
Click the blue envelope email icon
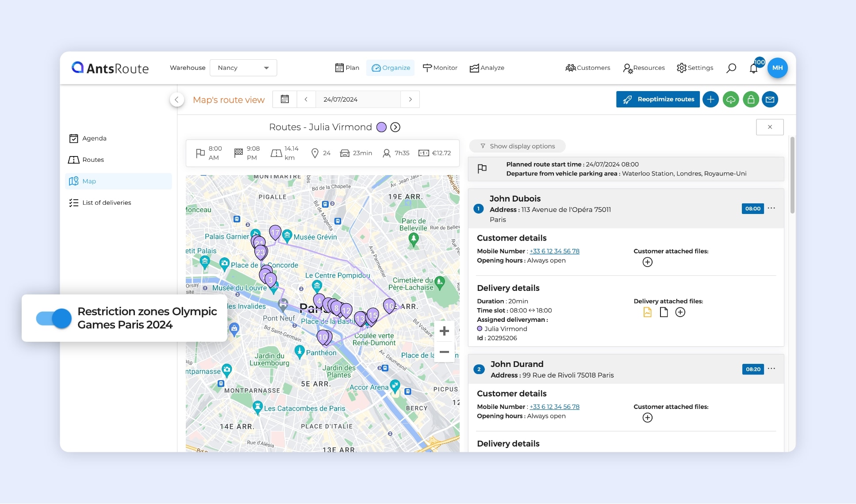coord(770,99)
